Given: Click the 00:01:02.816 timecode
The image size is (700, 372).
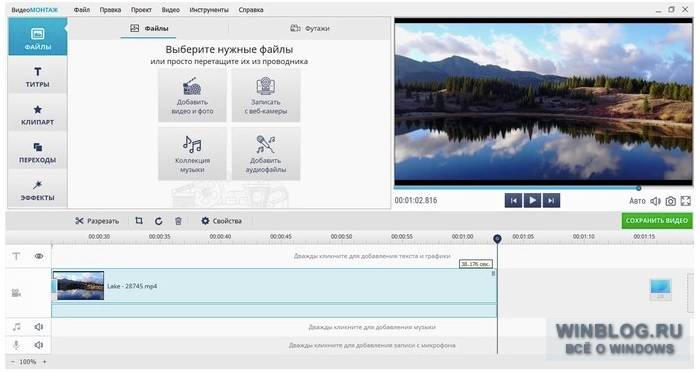Looking at the screenshot, I should coord(416,201).
